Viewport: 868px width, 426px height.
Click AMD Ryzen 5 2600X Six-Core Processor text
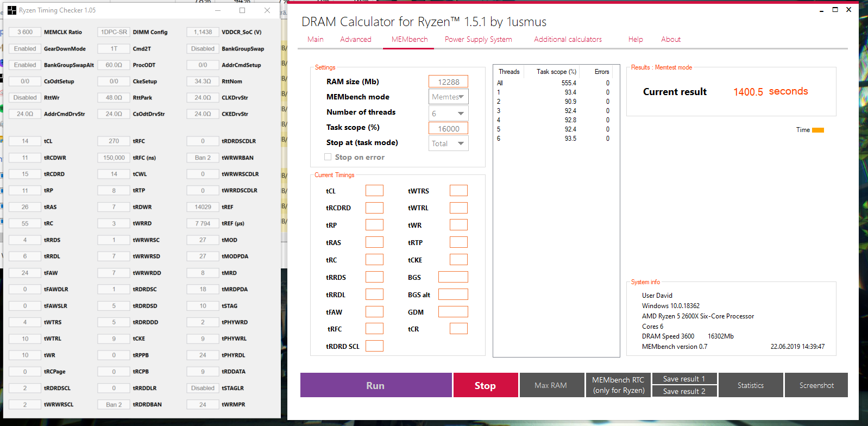click(698, 316)
